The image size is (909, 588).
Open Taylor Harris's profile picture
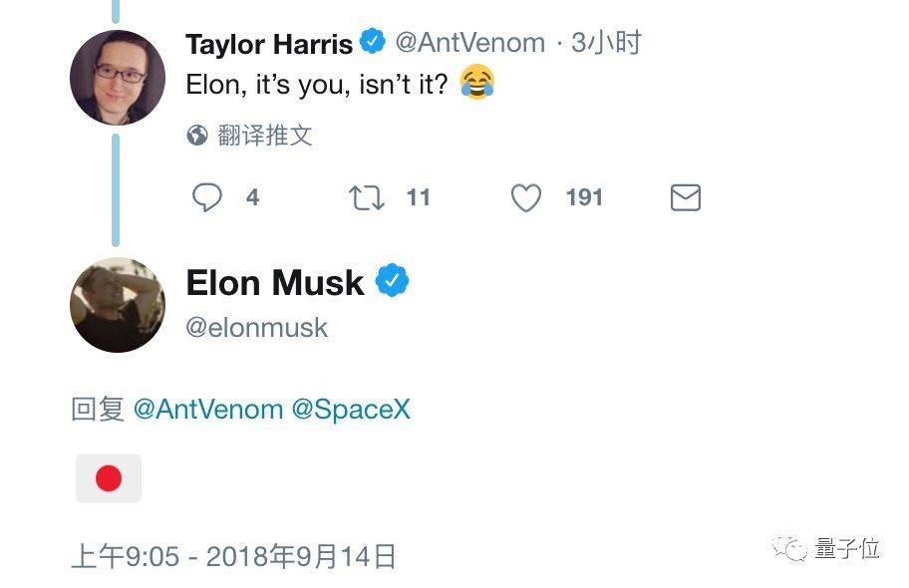coord(118,78)
